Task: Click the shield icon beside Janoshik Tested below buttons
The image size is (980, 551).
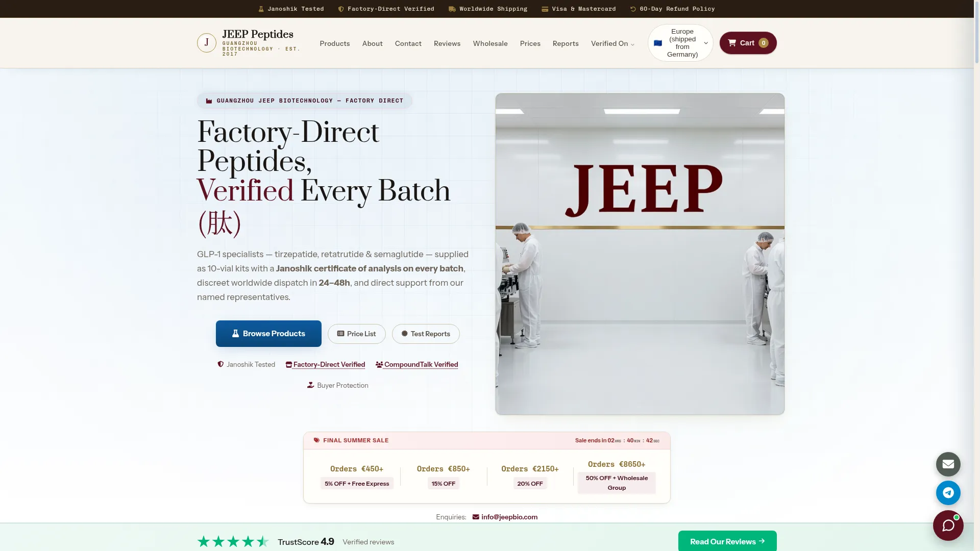Action: point(220,364)
